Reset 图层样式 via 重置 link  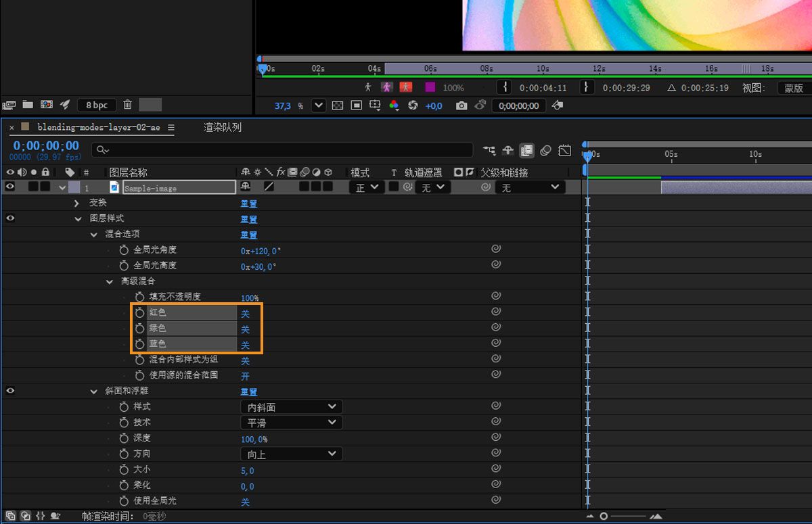click(x=249, y=219)
